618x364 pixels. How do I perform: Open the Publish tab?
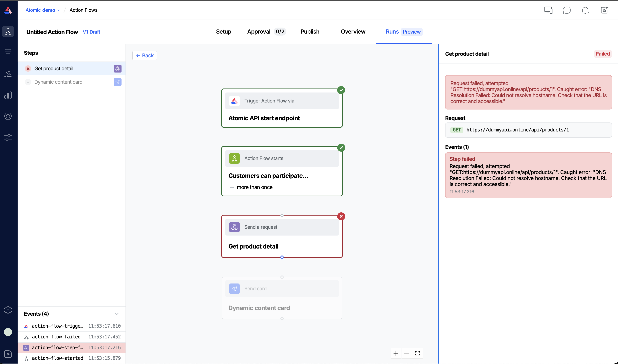pos(310,32)
